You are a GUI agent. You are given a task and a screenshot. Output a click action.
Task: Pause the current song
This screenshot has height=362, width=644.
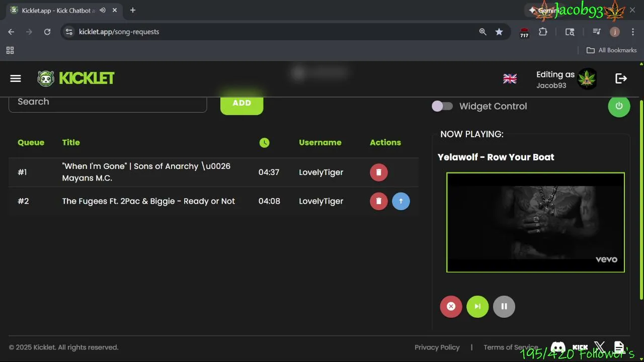[x=504, y=306]
